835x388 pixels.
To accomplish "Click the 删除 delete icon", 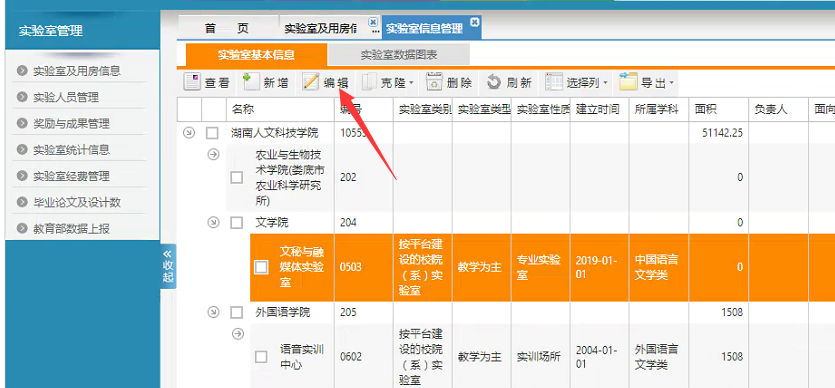I will [x=435, y=82].
